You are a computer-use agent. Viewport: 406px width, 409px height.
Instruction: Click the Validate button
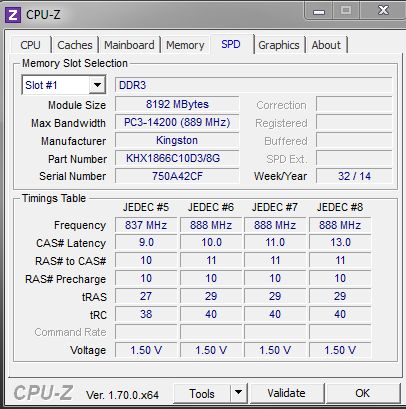coord(287,393)
